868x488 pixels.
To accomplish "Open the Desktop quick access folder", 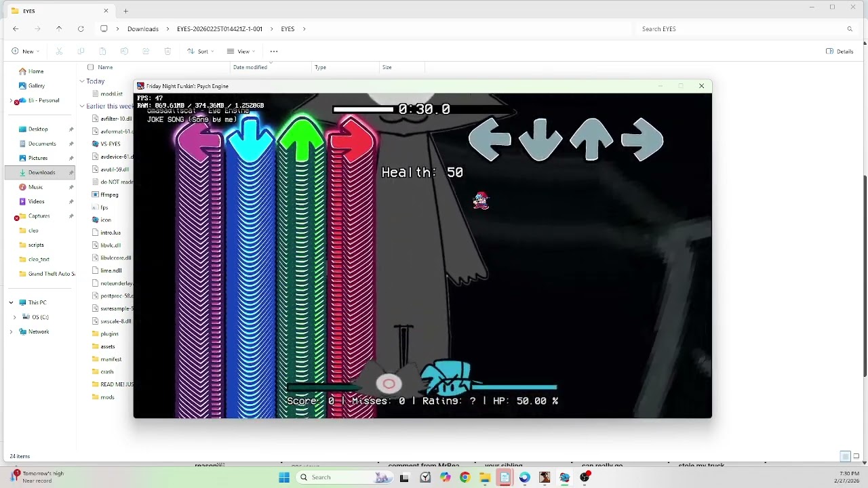I will (33, 129).
